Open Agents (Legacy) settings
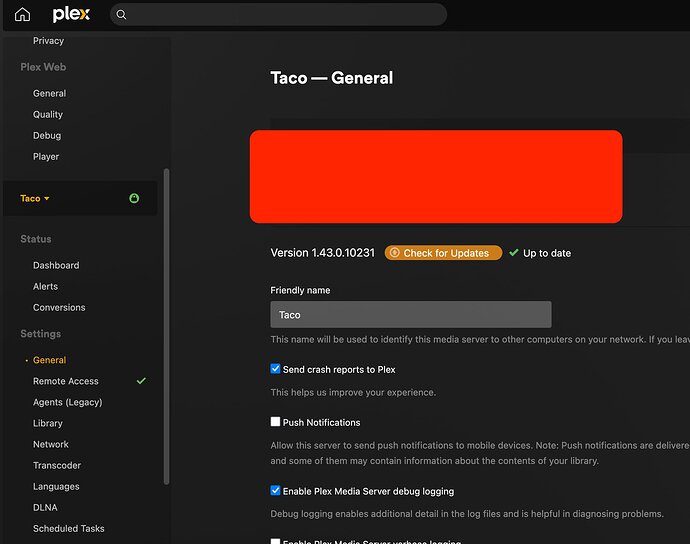The height and width of the screenshot is (544, 690). (x=67, y=402)
